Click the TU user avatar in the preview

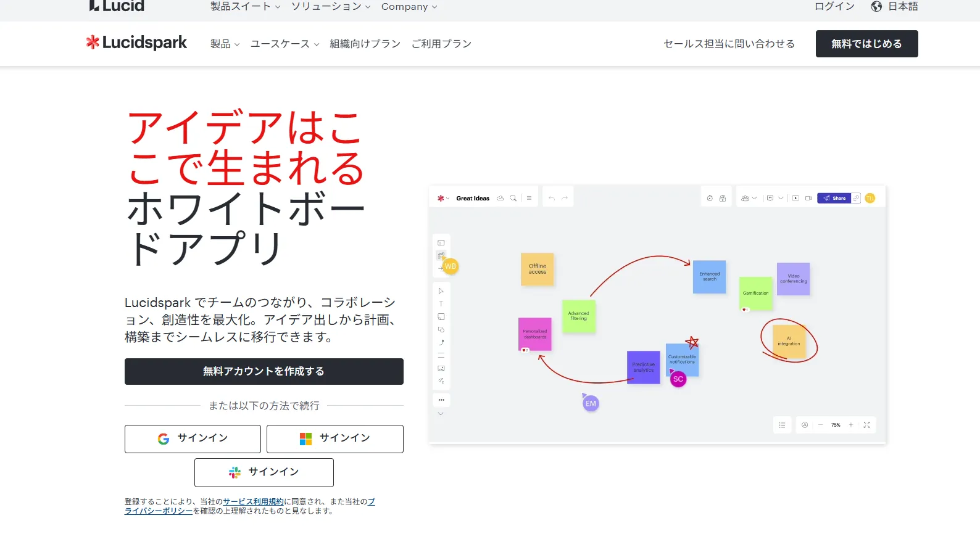(870, 198)
